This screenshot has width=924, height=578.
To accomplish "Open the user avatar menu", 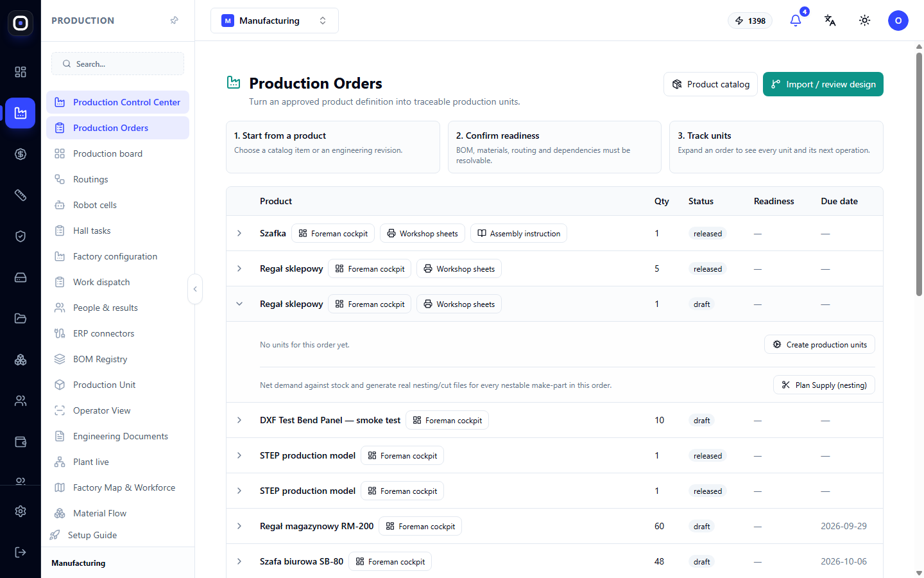I will pos(898,21).
